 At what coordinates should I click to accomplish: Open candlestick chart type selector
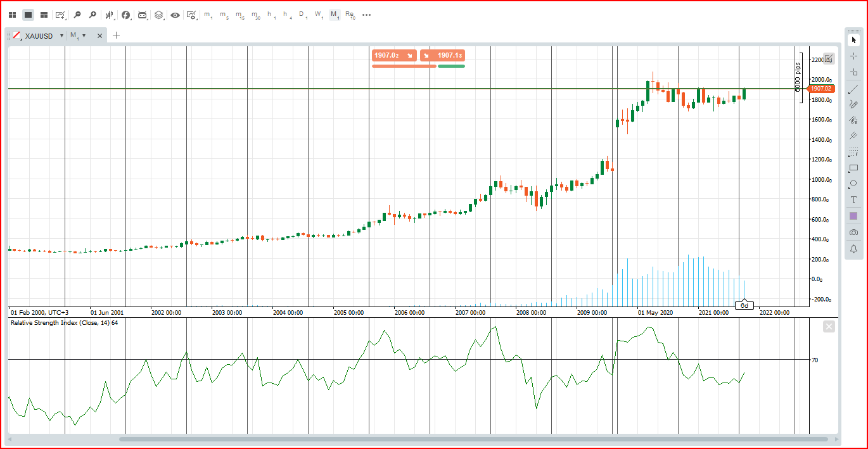(110, 15)
